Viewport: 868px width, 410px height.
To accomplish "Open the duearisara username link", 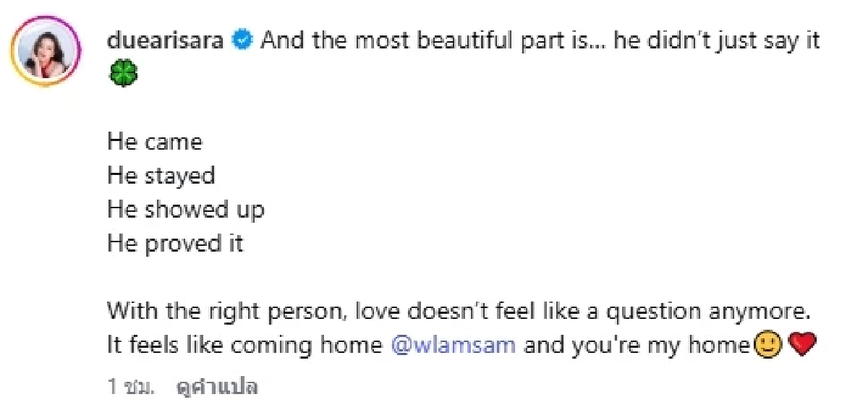I will 166,40.
